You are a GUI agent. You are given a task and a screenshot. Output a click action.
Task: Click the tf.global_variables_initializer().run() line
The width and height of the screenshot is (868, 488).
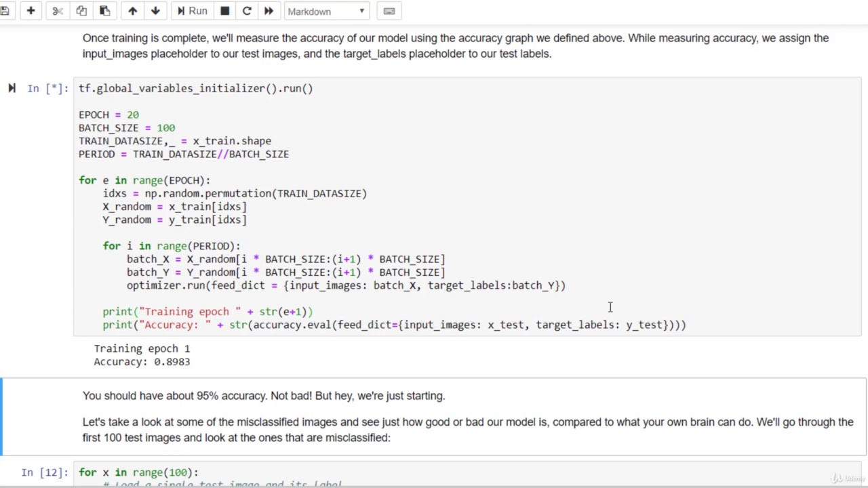pyautogui.click(x=196, y=88)
